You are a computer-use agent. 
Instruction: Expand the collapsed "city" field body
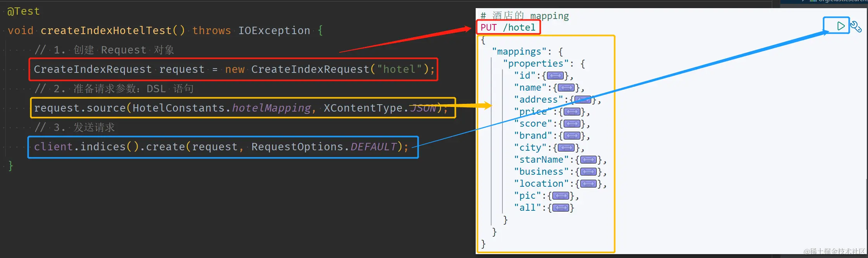coord(566,148)
